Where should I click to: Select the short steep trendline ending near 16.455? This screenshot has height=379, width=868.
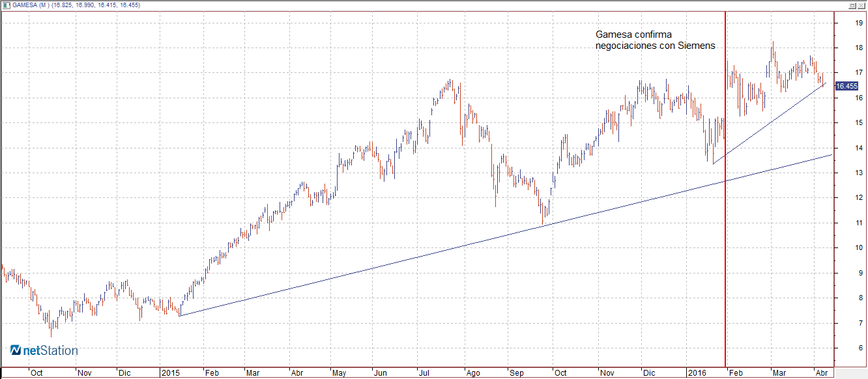[x=770, y=124]
